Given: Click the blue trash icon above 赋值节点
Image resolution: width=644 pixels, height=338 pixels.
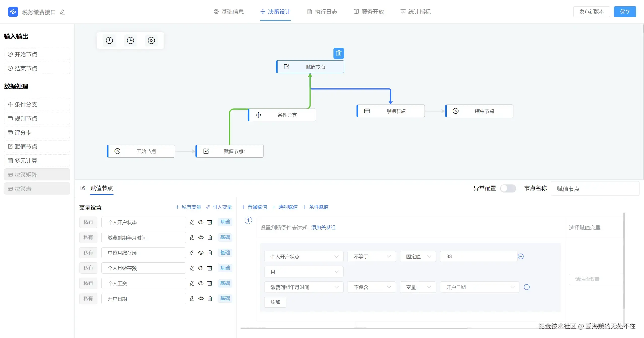Looking at the screenshot, I should pos(338,53).
